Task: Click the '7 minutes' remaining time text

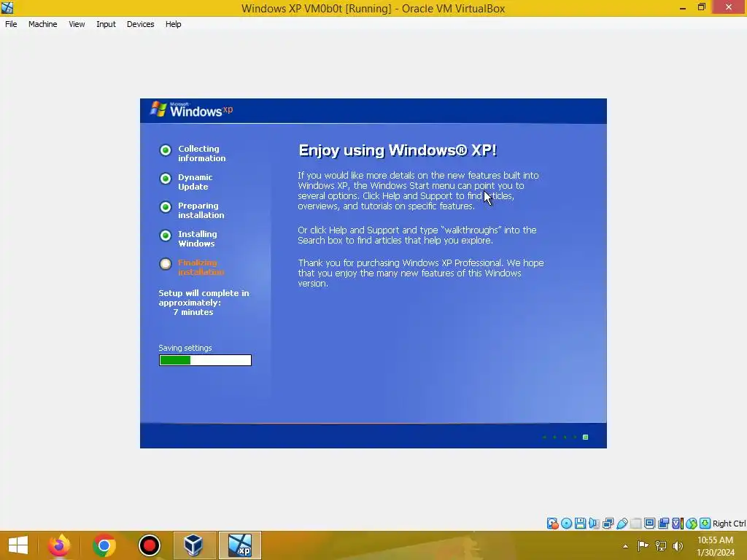Action: tap(193, 312)
